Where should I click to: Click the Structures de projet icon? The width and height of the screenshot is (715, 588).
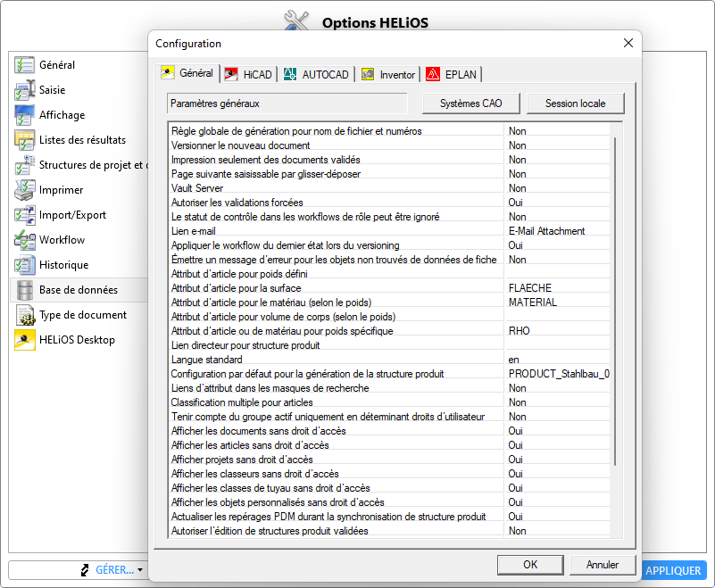[x=25, y=165]
